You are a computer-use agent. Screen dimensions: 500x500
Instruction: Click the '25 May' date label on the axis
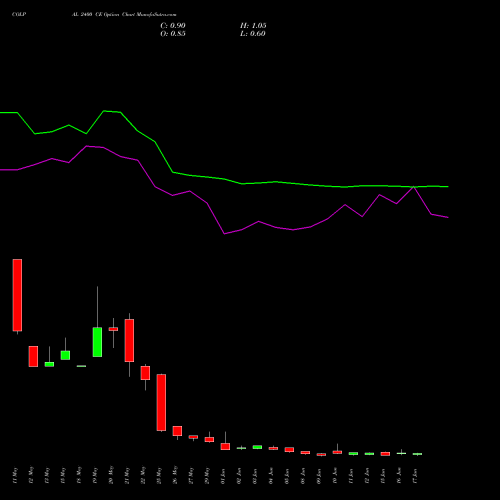(159, 476)
